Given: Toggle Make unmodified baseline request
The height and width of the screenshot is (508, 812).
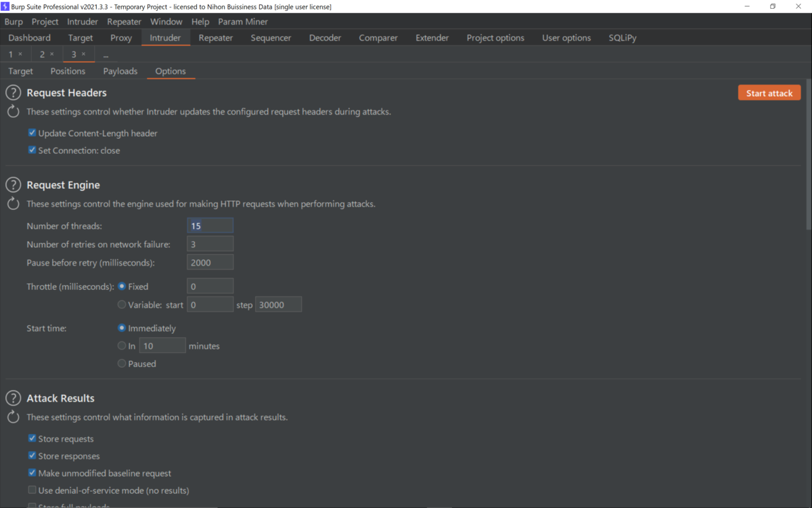Looking at the screenshot, I should [x=32, y=473].
